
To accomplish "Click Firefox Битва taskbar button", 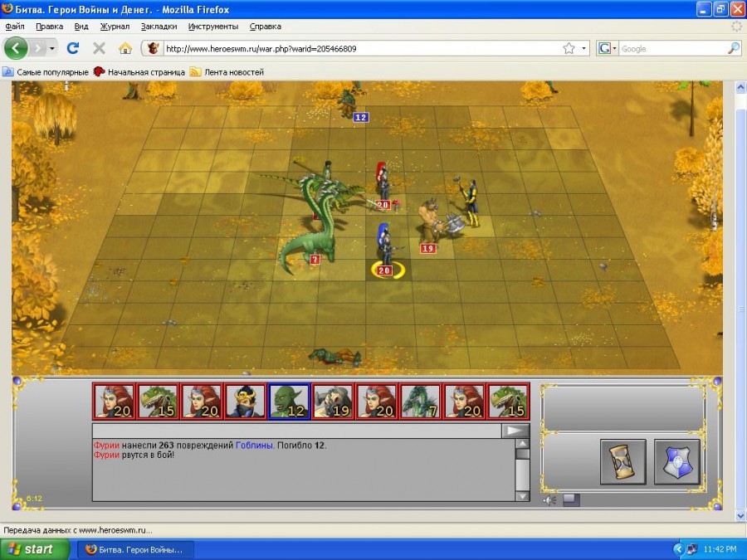I will tap(134, 549).
